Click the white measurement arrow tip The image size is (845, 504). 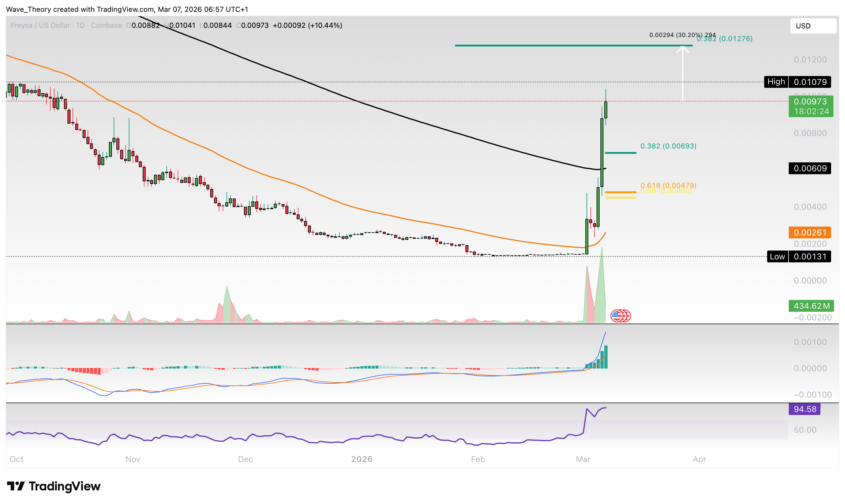coord(682,48)
